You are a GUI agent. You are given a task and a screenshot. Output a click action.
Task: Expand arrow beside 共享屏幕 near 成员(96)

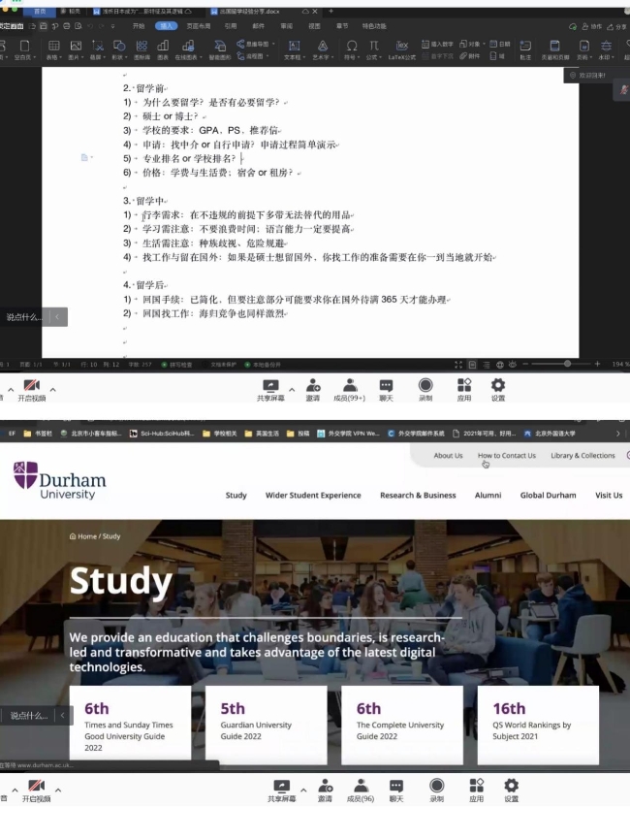(303, 789)
